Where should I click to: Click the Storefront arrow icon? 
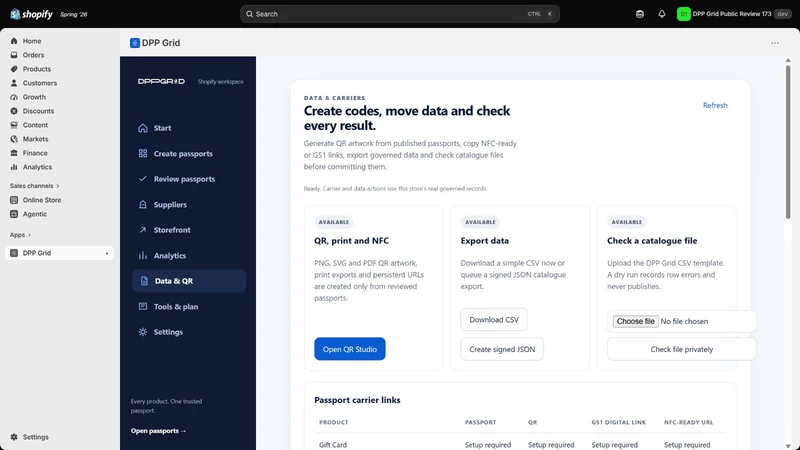(143, 230)
